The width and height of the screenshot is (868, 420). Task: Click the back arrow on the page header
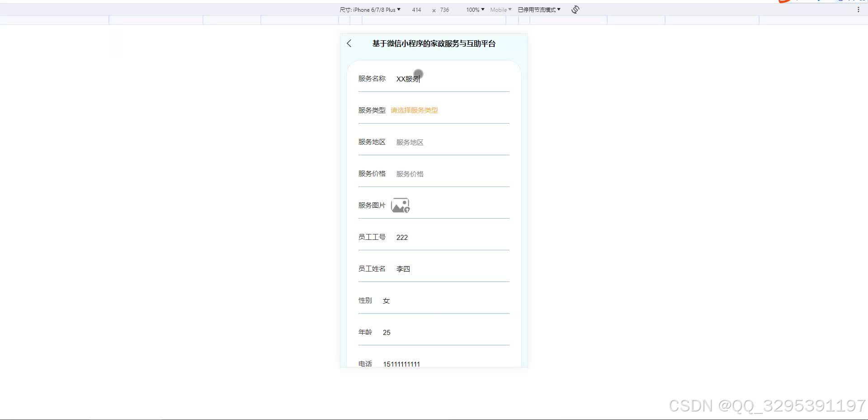[x=349, y=43]
